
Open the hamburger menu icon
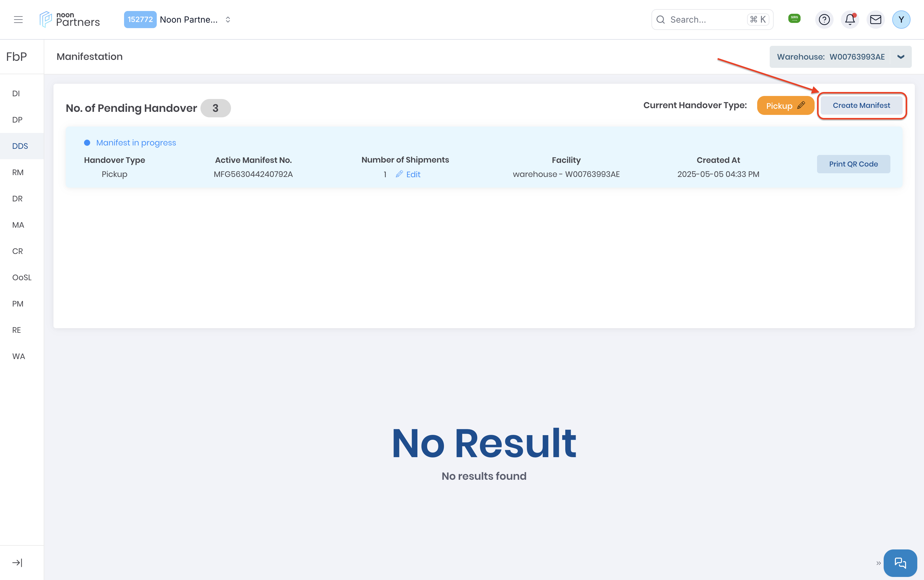(x=18, y=20)
